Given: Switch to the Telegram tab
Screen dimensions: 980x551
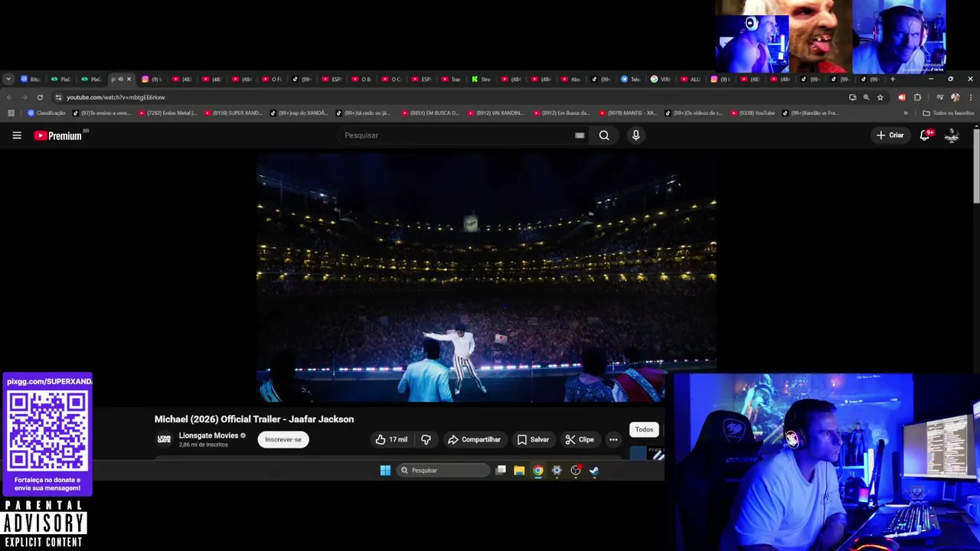Looking at the screenshot, I should (630, 79).
